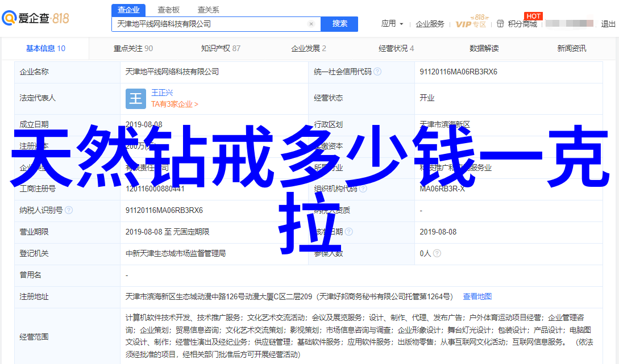Select the 经营状态 label cell
619x364 pixels.
[x=361, y=98]
